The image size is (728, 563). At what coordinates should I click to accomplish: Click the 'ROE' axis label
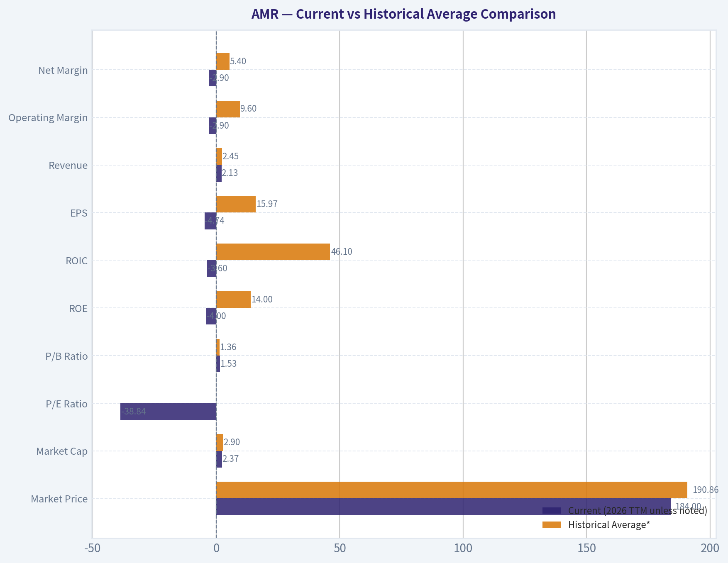coord(78,309)
